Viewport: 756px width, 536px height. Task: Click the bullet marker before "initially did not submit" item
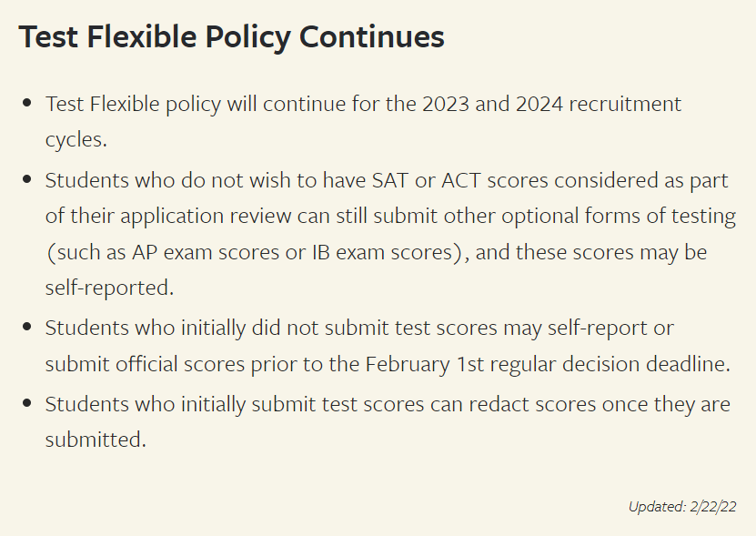coord(27,327)
